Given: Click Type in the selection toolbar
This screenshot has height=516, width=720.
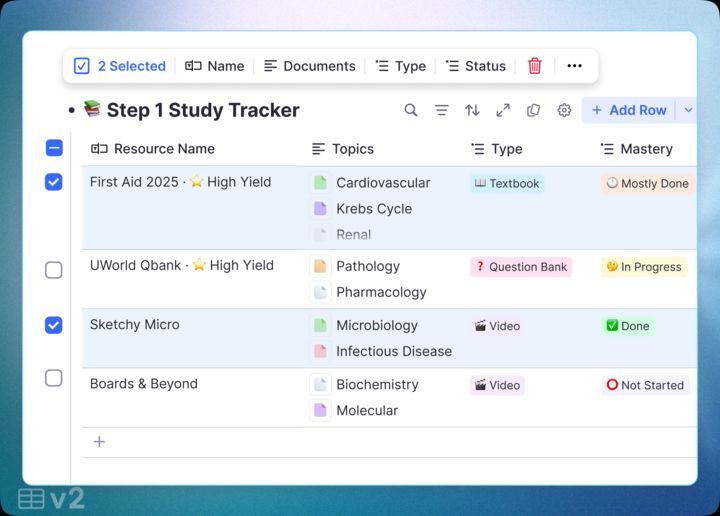Looking at the screenshot, I should (401, 66).
